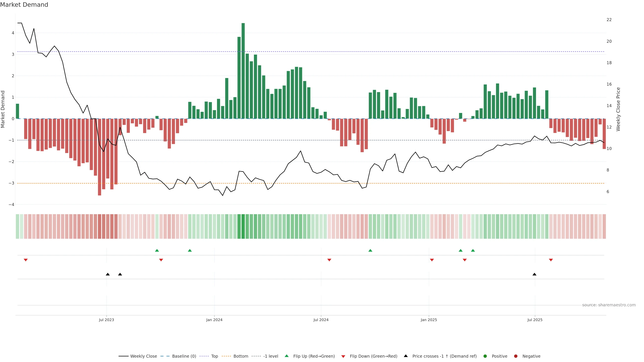Click the Weekly Close Price axis title
Image resolution: width=644 pixels, height=362 pixels.
tap(618, 109)
